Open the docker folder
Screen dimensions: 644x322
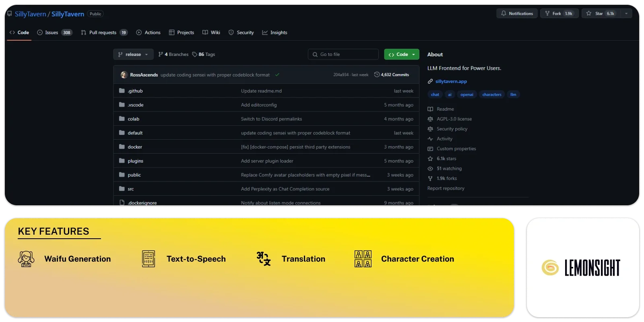pos(135,147)
